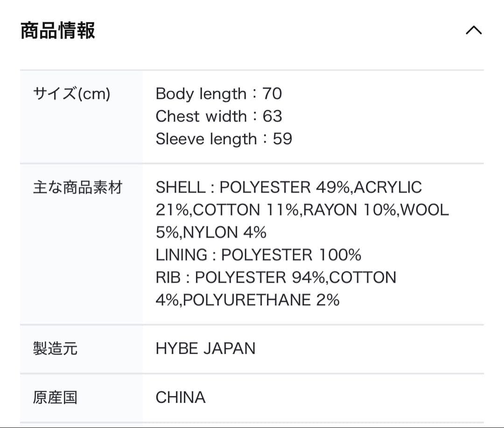Select the 製造元 row label
This screenshot has width=504, height=428.
click(x=55, y=349)
